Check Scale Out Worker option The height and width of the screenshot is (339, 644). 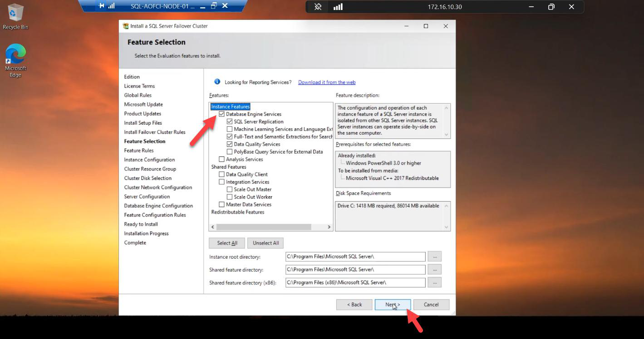pyautogui.click(x=230, y=197)
